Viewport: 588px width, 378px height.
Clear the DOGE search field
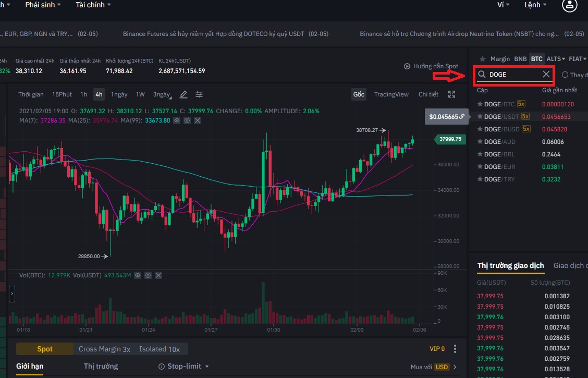546,75
